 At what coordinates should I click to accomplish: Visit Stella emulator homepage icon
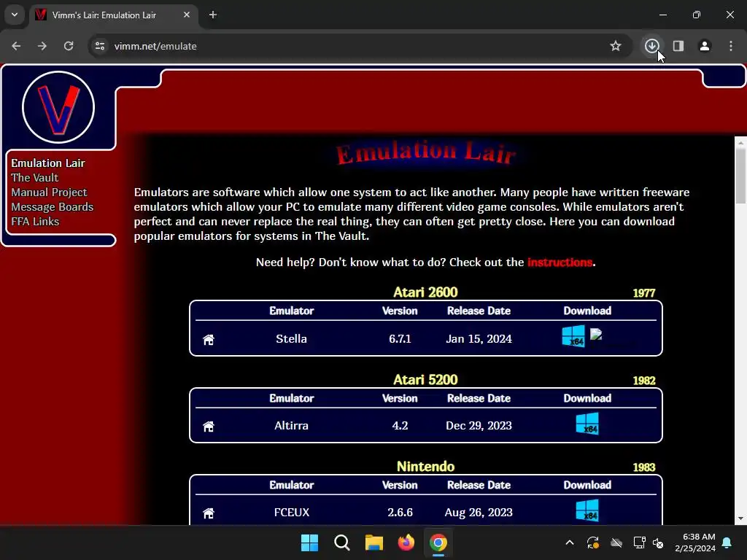209,340
